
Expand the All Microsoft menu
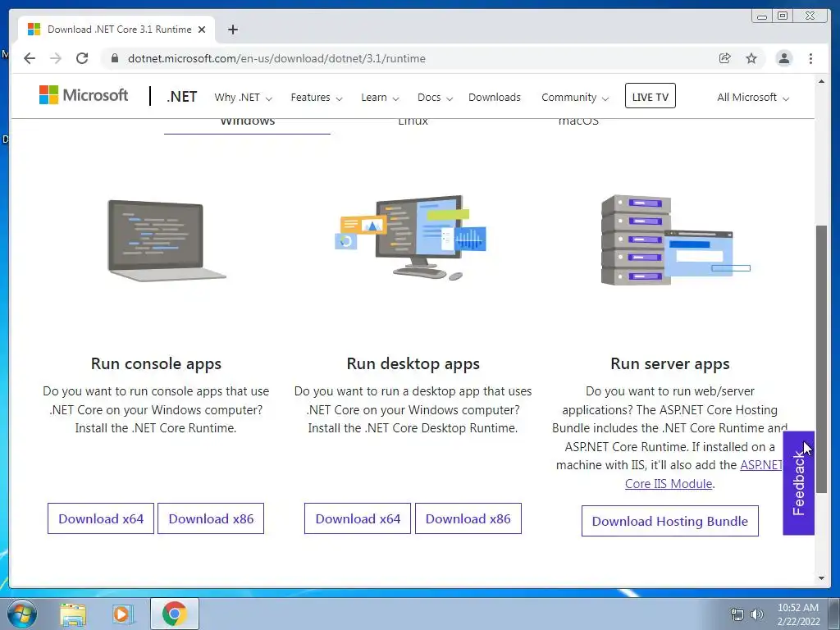pos(753,98)
